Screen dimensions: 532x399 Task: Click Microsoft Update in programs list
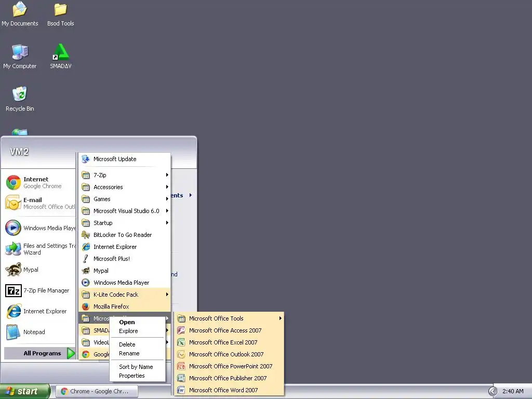point(125,159)
